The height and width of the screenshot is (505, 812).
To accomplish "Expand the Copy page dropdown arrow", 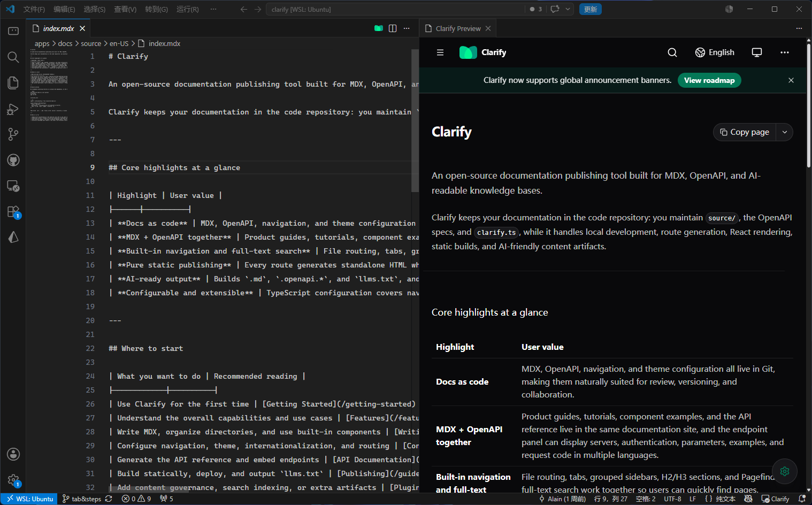I will point(785,132).
